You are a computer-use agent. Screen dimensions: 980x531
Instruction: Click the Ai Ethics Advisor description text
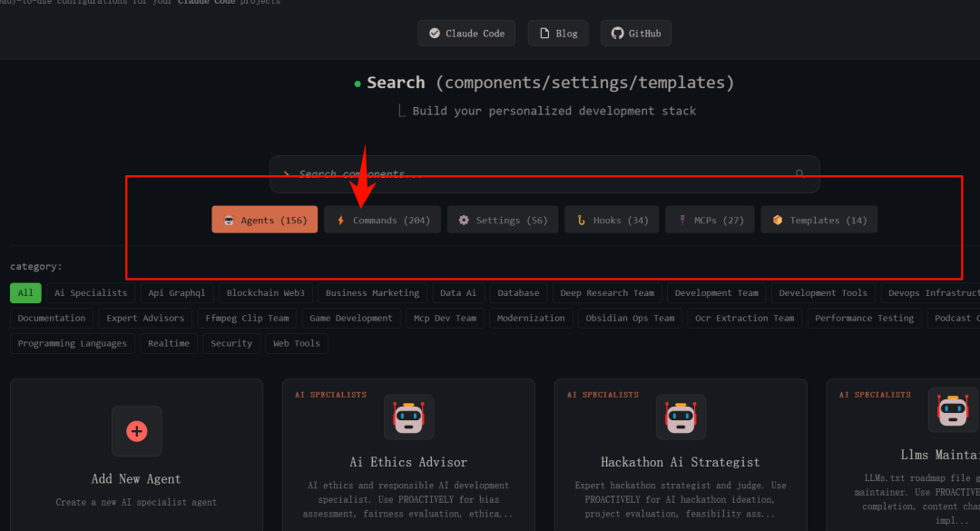click(x=408, y=500)
